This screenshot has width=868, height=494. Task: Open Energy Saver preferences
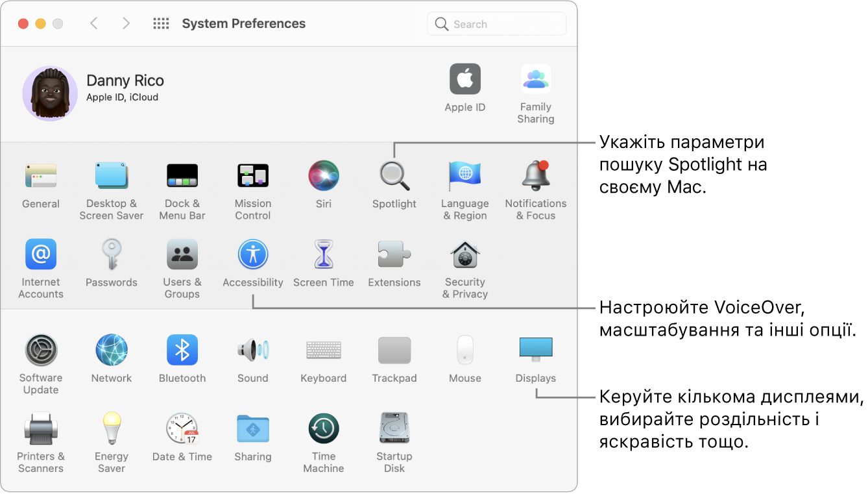click(111, 430)
